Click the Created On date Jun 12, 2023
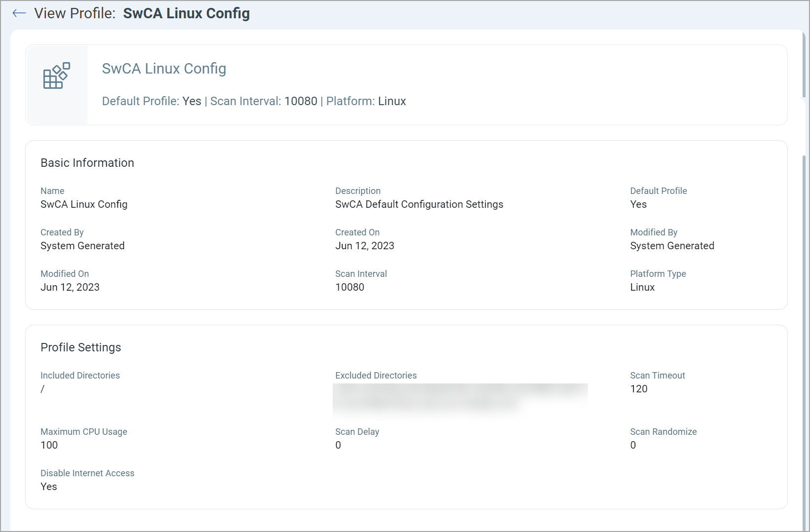810x532 pixels. click(365, 246)
